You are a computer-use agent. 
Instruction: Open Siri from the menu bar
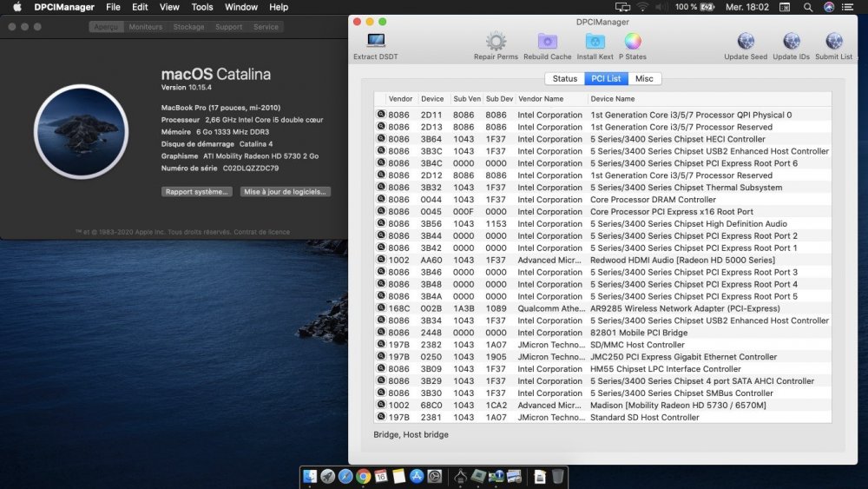coord(829,7)
